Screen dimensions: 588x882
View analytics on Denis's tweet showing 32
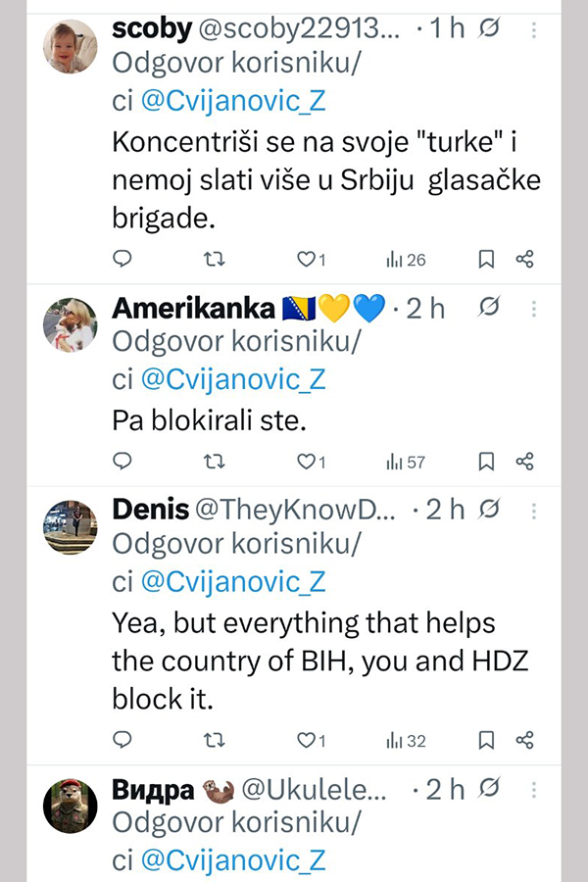point(406,739)
